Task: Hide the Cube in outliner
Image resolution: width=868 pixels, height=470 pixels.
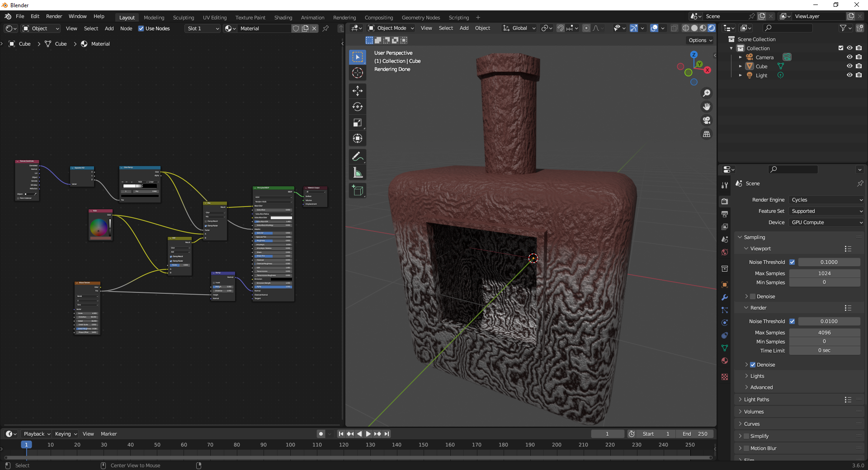Action: [849, 66]
